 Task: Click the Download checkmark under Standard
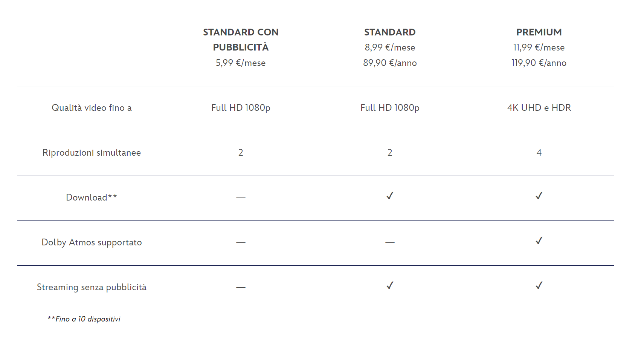(x=390, y=196)
